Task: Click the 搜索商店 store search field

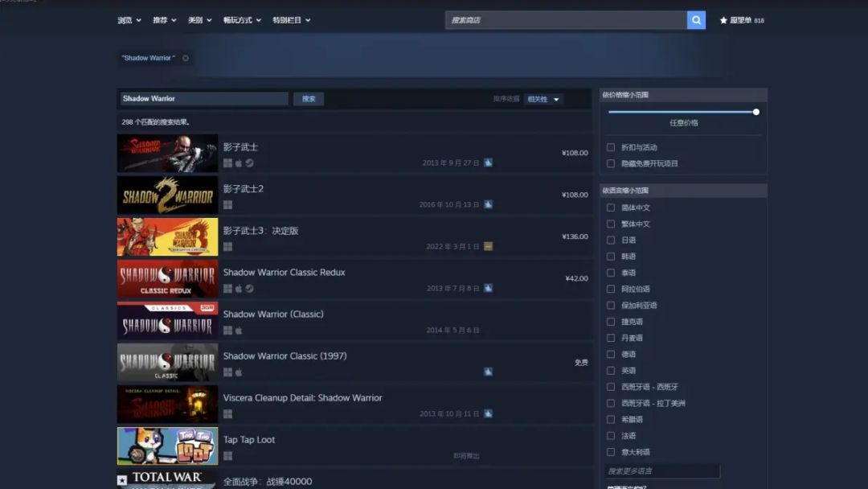Action: coord(566,20)
